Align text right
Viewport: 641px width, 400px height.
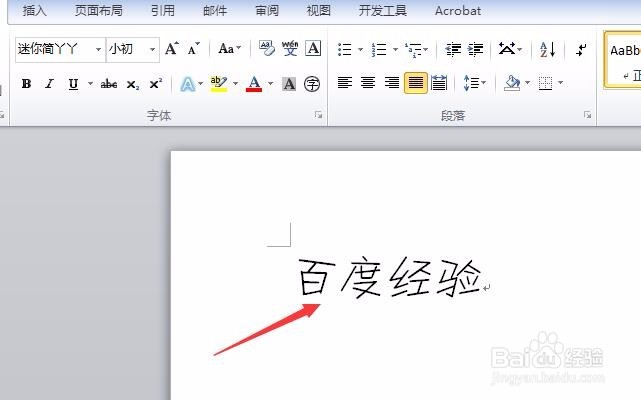click(x=392, y=83)
